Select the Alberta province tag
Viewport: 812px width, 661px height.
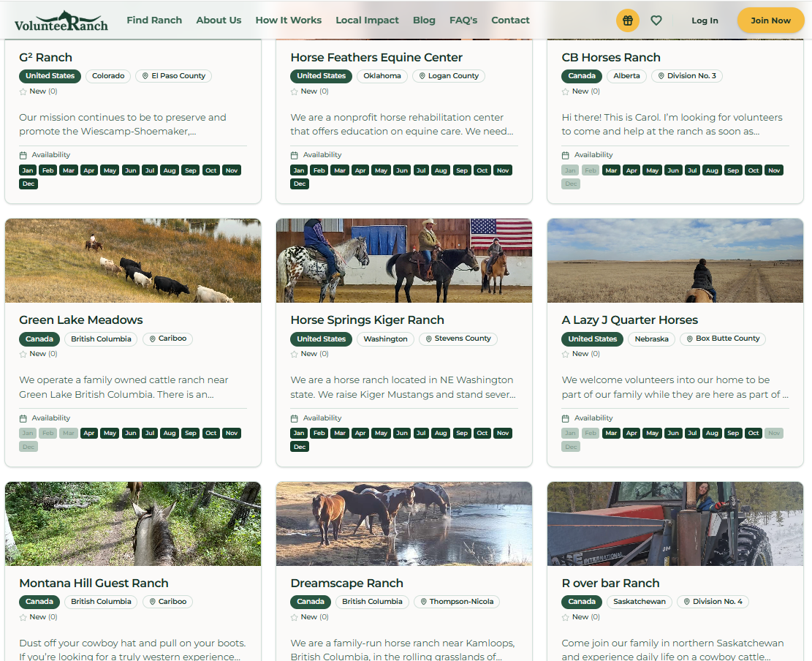tap(626, 76)
